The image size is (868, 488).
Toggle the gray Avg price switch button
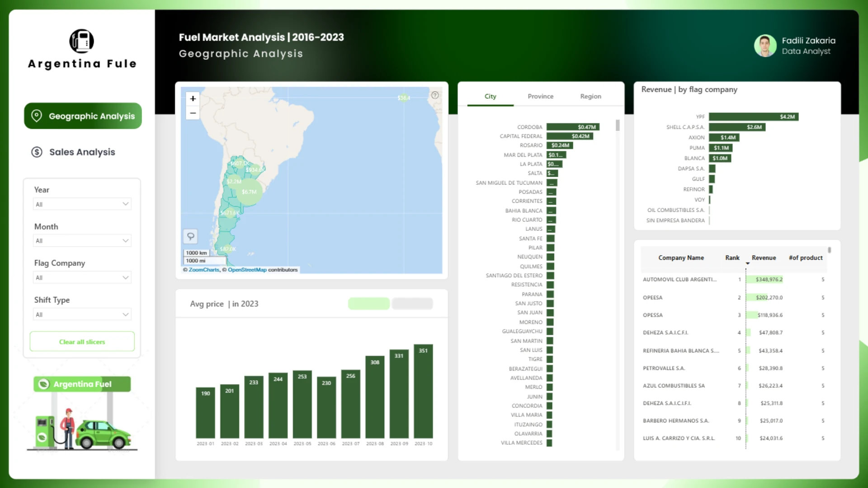tap(412, 304)
